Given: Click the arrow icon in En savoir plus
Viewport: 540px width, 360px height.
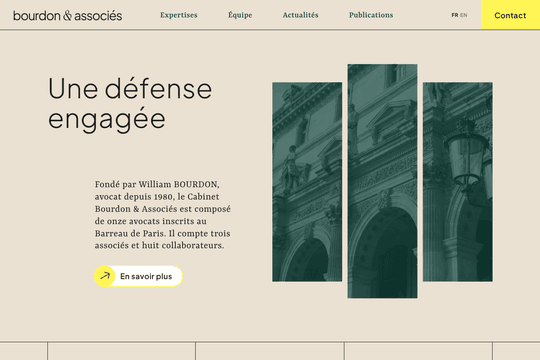Looking at the screenshot, I should click(x=105, y=276).
